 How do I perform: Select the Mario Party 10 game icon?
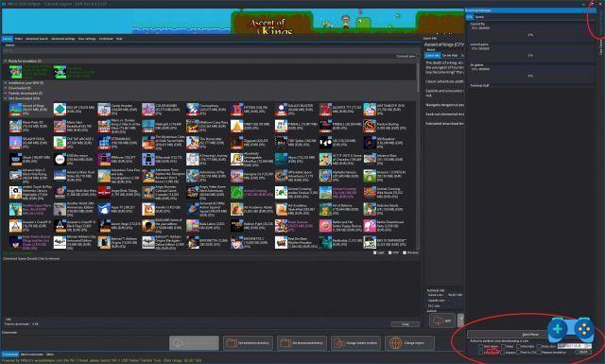[x=16, y=126]
